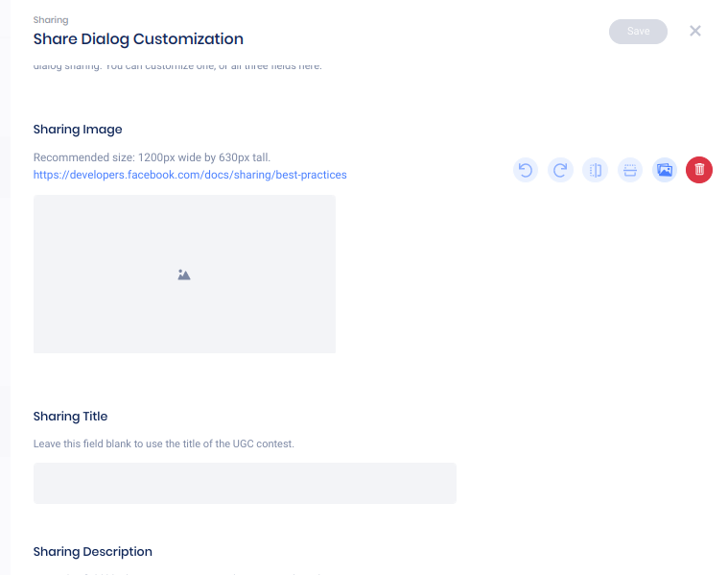Click the picture icon inside the image placeholder
728x575 pixels.
pyautogui.click(x=184, y=275)
